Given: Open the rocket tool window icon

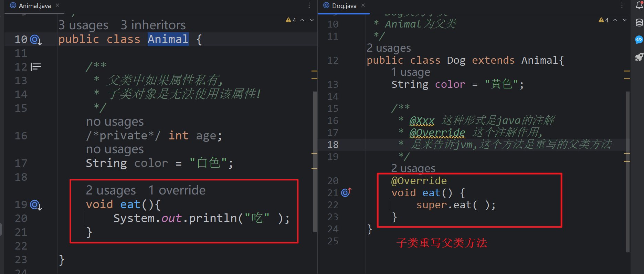Looking at the screenshot, I should coord(639,57).
